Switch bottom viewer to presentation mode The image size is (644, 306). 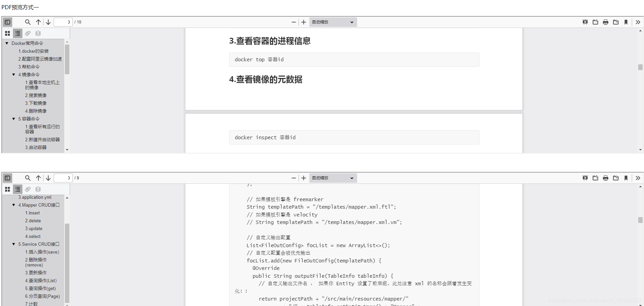coord(585,178)
